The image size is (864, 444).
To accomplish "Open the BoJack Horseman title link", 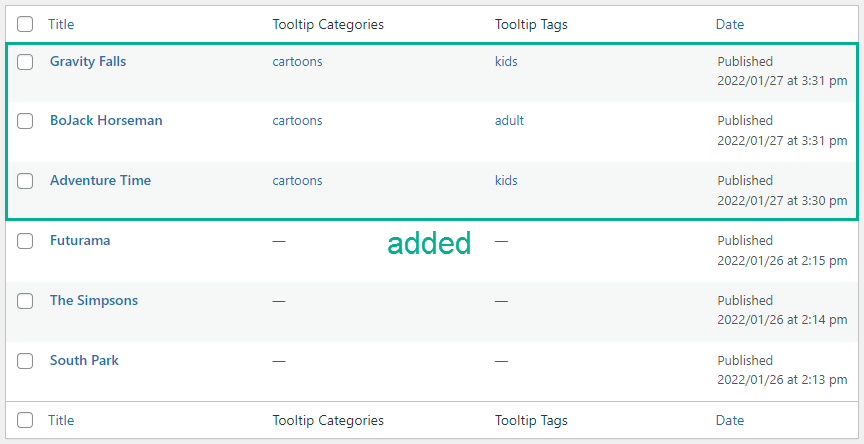I will point(106,121).
